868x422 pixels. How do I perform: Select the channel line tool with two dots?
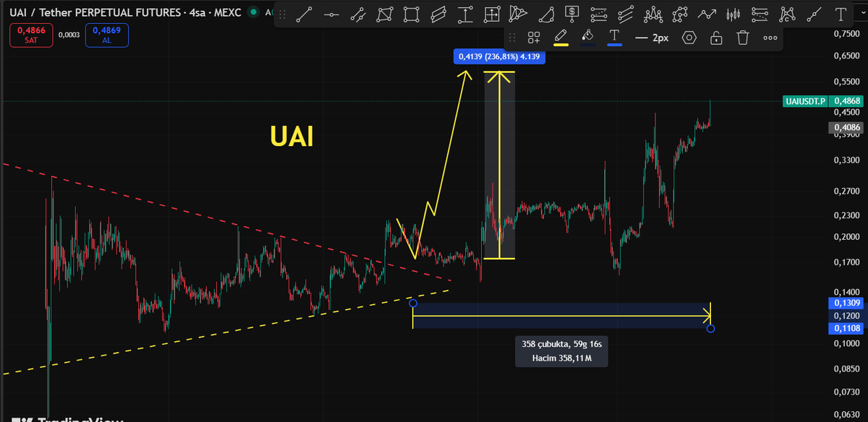[x=358, y=14]
